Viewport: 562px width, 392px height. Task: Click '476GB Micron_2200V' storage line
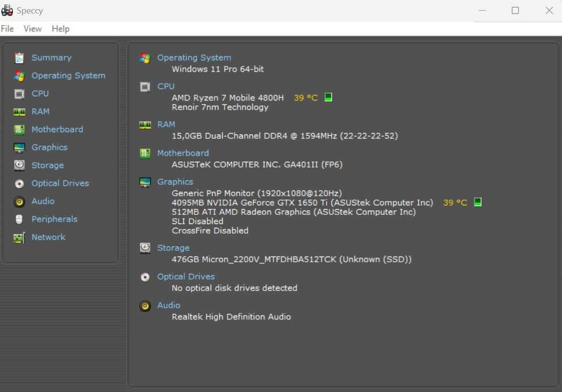pyautogui.click(x=292, y=259)
